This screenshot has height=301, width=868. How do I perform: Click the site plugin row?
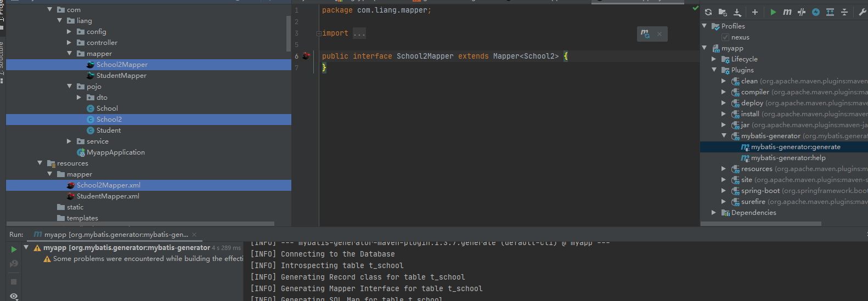point(784,180)
